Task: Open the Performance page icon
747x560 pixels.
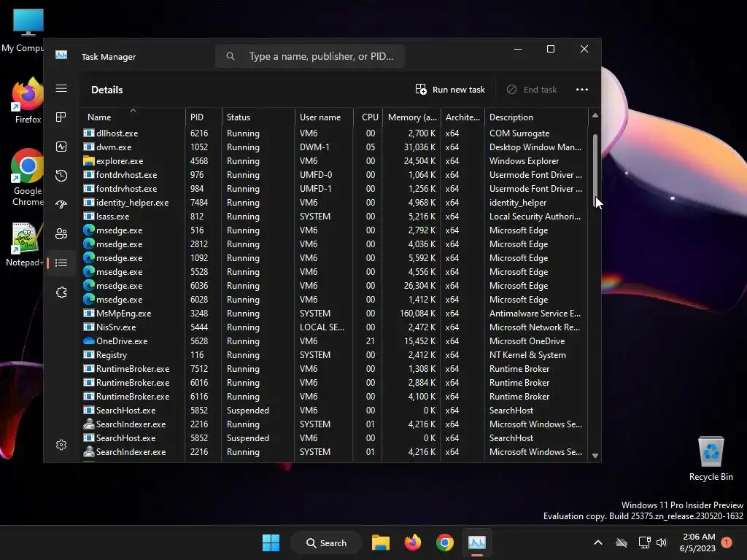Action: point(61,147)
